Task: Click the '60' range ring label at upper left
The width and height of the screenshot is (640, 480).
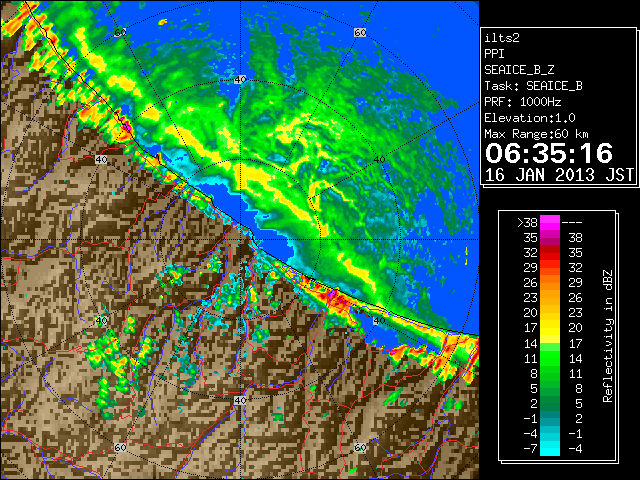Action: [x=120, y=33]
